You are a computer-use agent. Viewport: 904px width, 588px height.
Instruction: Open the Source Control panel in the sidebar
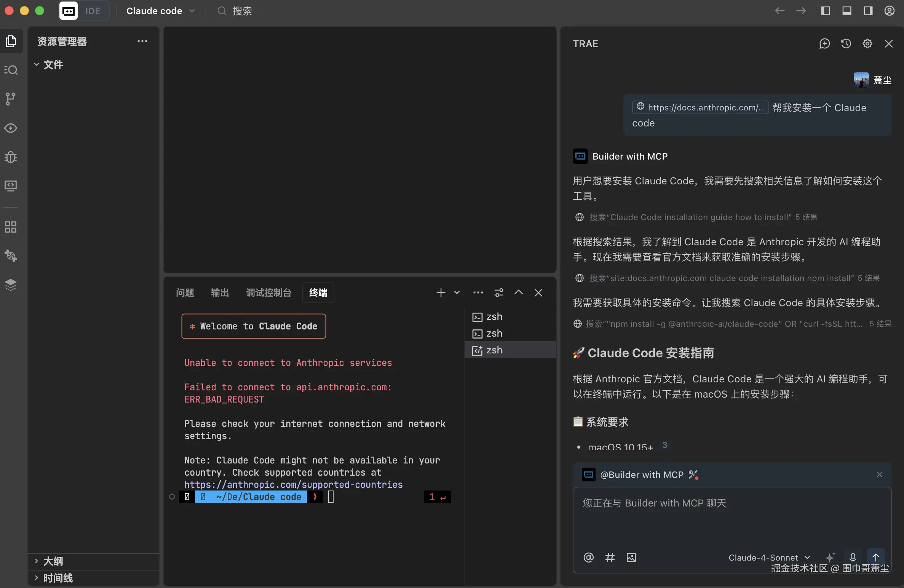pos(11,99)
